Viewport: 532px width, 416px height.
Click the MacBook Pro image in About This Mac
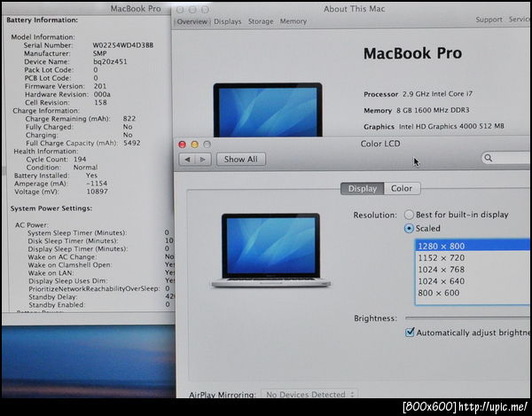268,110
